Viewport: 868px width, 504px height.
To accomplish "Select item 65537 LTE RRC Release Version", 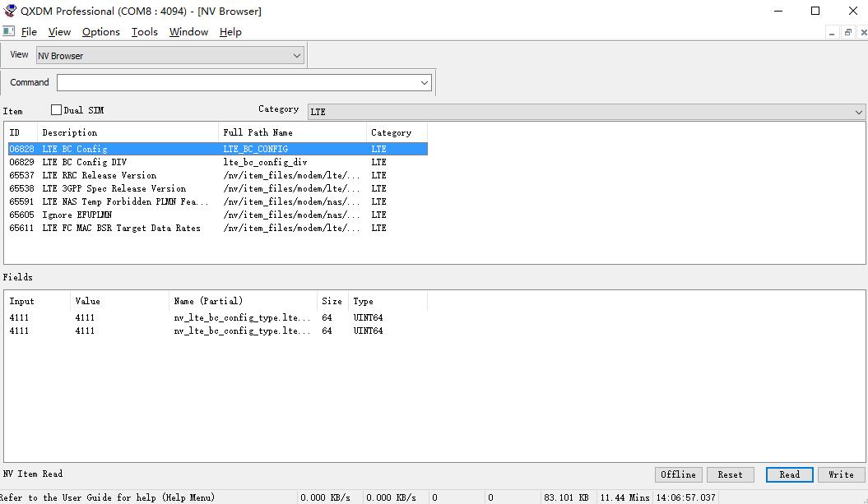I will 217,175.
